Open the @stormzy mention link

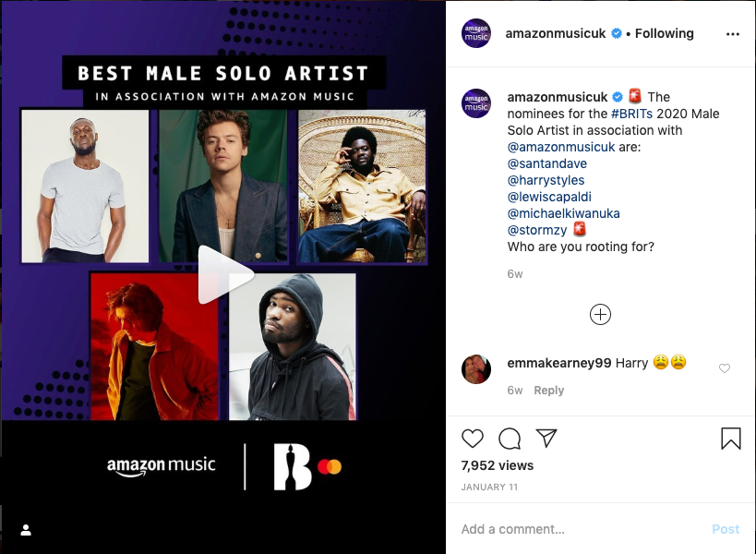(x=537, y=230)
